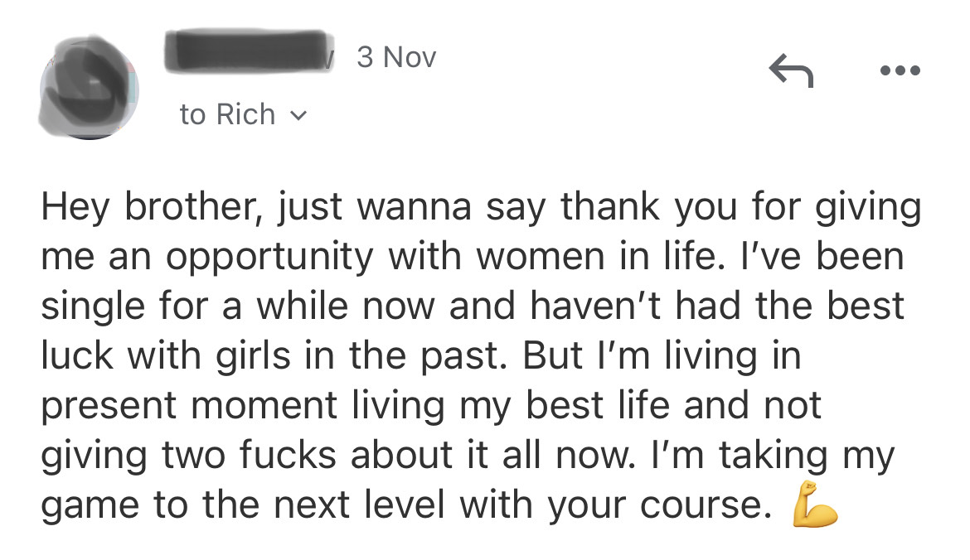Click the word "opportunity" in the message

(x=269, y=258)
